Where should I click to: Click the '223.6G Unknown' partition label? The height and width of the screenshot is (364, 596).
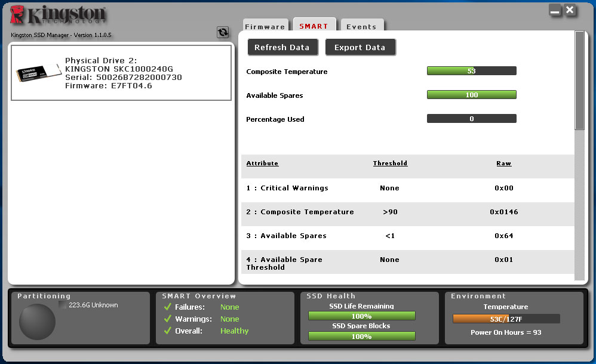pos(94,305)
